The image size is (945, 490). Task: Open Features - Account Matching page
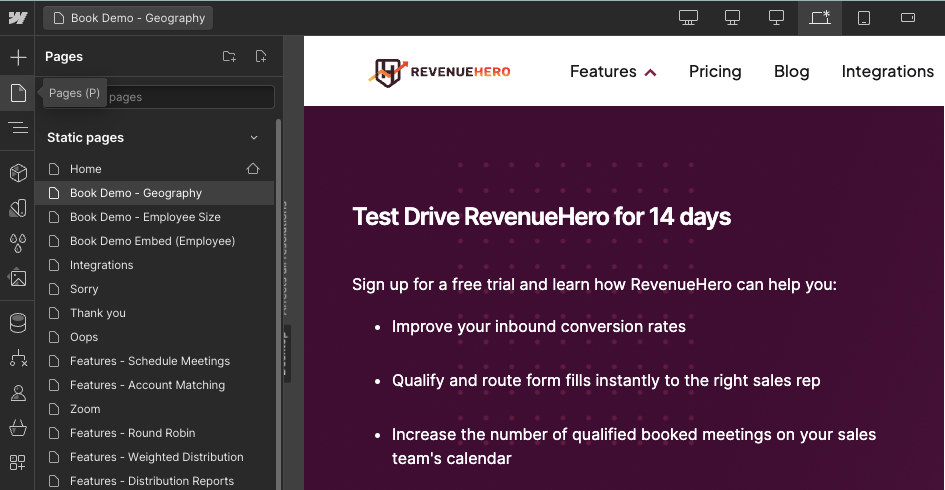[154, 385]
